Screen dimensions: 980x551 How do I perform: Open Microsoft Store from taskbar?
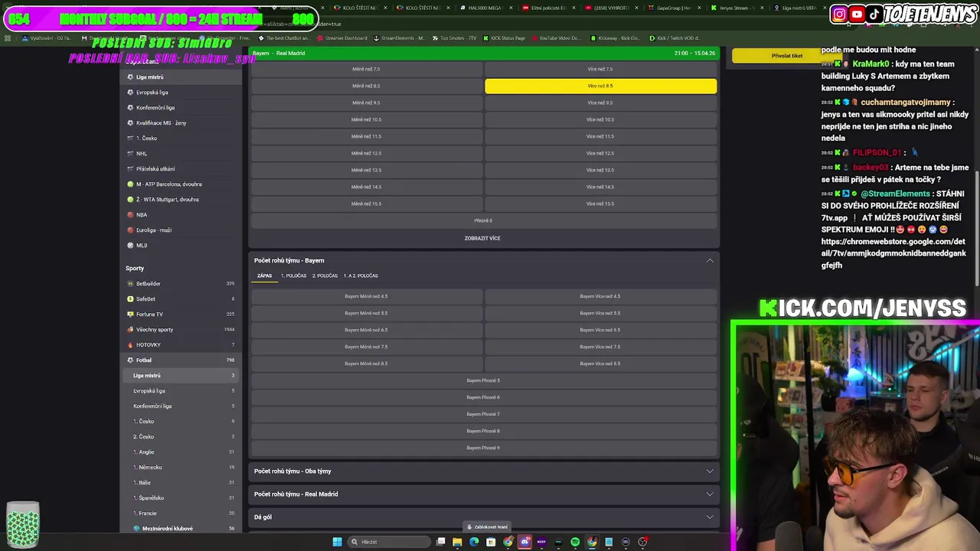point(491,542)
